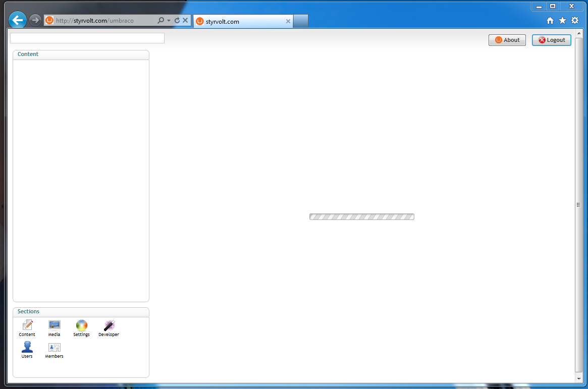Refresh the page with the reload icon
The width and height of the screenshot is (588, 389).
tap(177, 20)
